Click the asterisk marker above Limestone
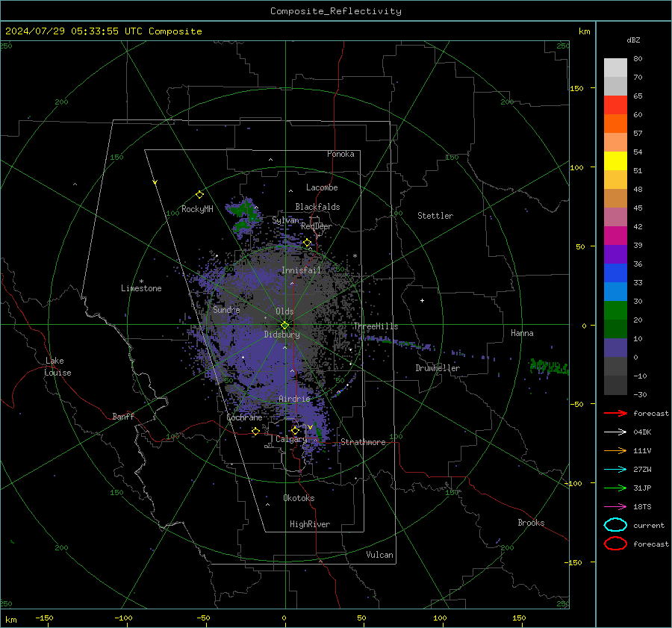This screenshot has width=672, height=628. pos(141,282)
